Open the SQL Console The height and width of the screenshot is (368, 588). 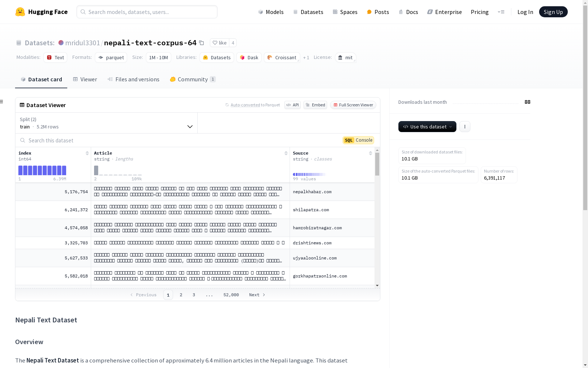(358, 140)
